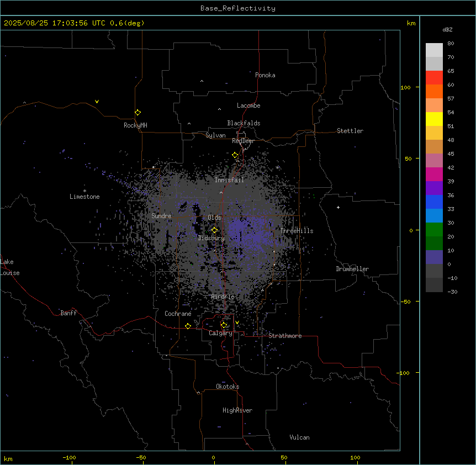This screenshot has width=476, height=465.
Task: Click the RedDeer city label
Action: (243, 141)
